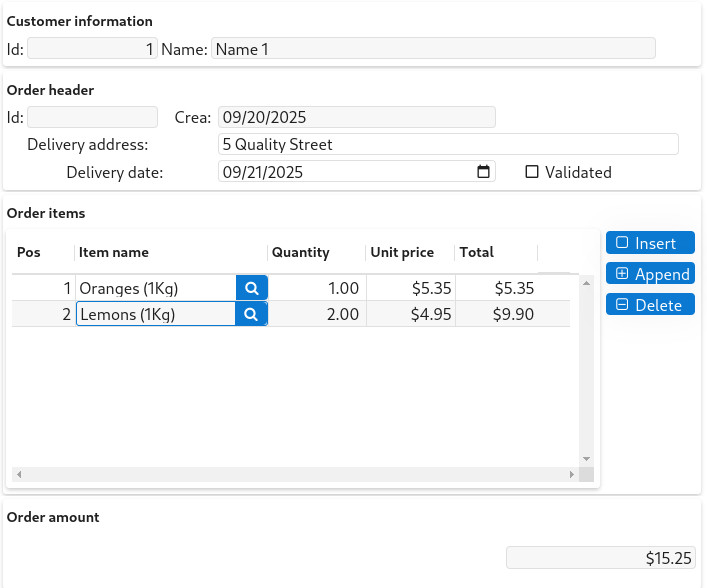Click the order amount total field
The height and width of the screenshot is (588, 707).
point(600,558)
